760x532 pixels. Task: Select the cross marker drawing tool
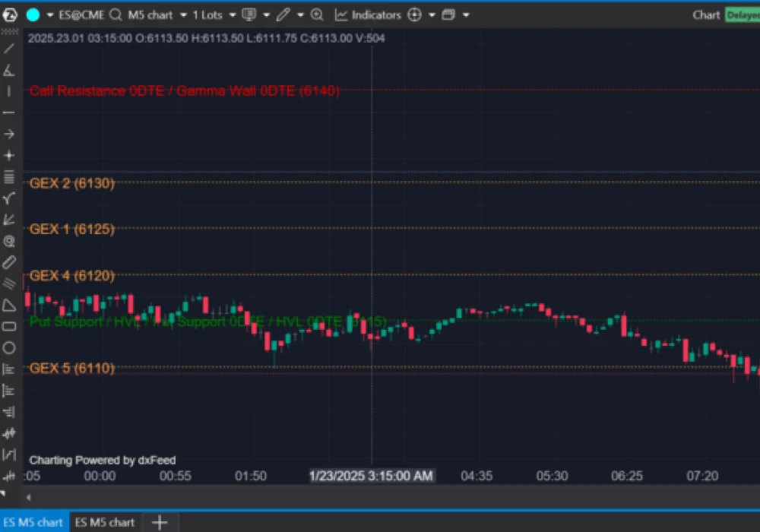8,156
